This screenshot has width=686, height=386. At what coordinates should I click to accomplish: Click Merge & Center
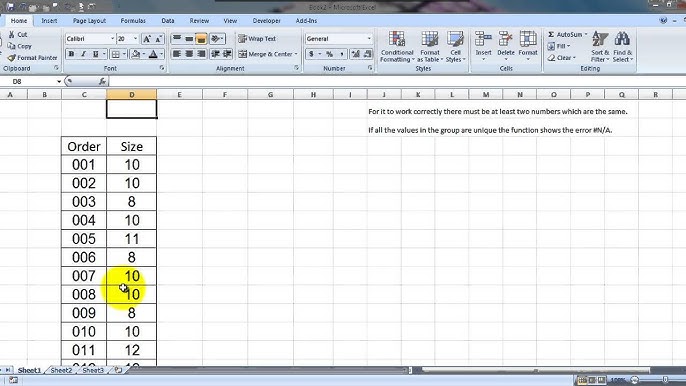[266, 54]
